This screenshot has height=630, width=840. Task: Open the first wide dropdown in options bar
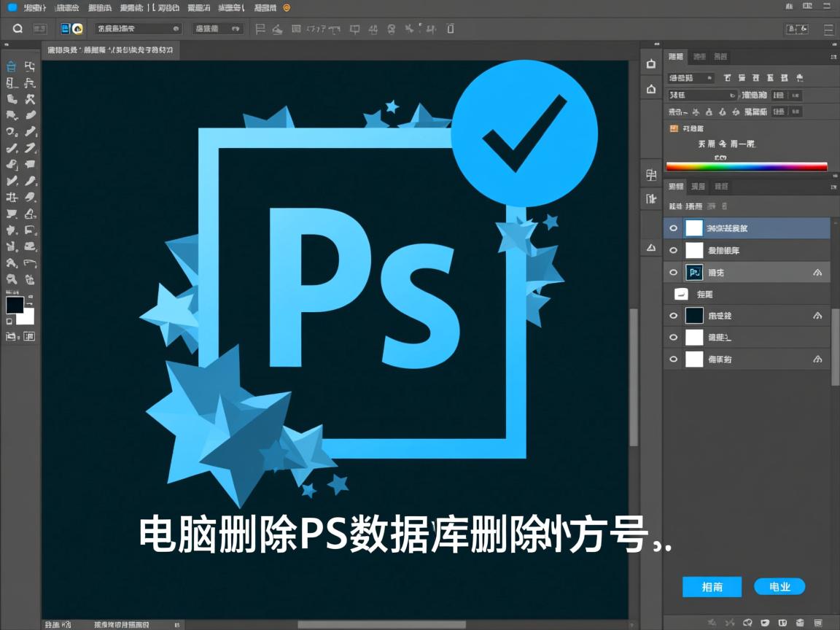click(x=138, y=28)
